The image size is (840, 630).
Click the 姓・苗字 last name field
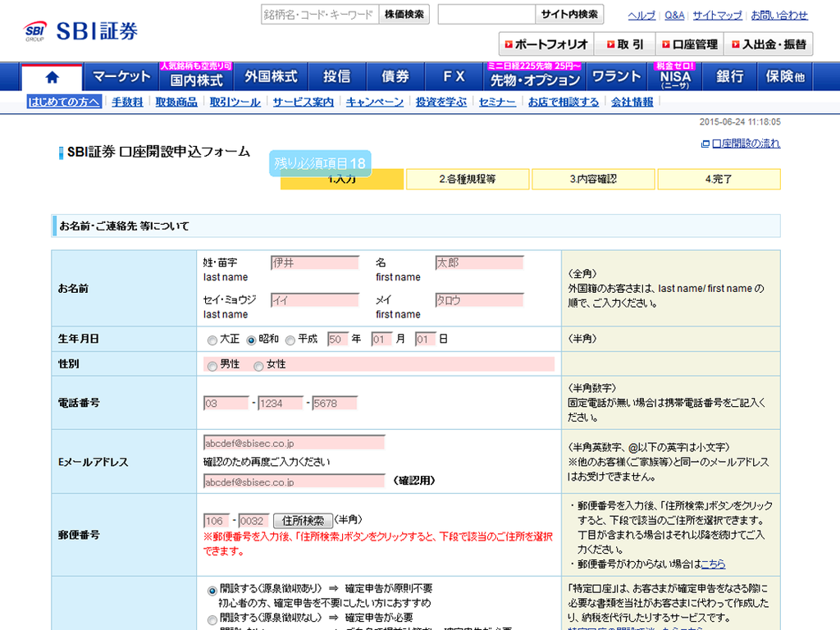315,263
